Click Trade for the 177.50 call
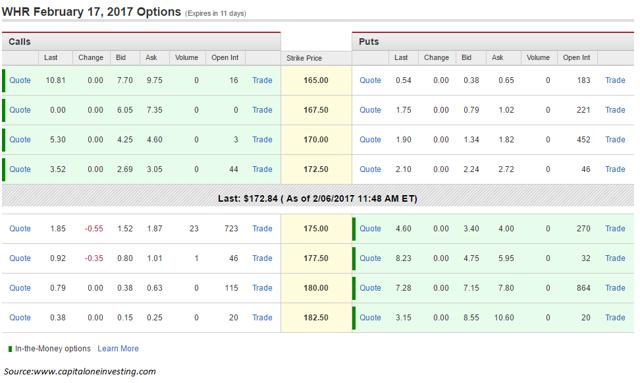The image size is (640, 383). point(262,258)
